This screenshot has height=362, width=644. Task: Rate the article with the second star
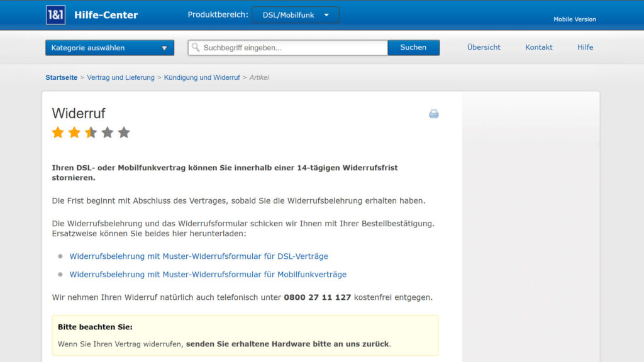coord(74,133)
